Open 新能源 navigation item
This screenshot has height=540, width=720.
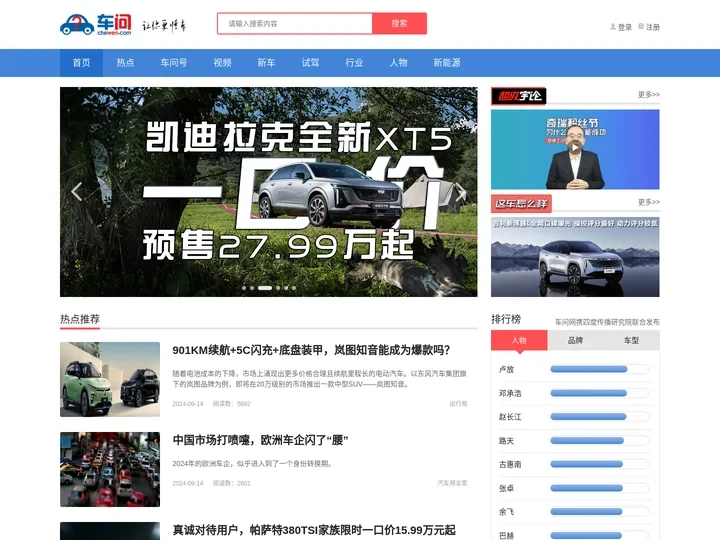click(447, 63)
